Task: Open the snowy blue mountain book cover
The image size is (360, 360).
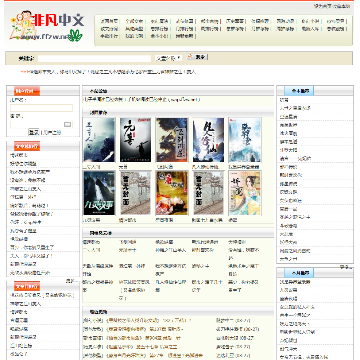Action: pos(244,140)
